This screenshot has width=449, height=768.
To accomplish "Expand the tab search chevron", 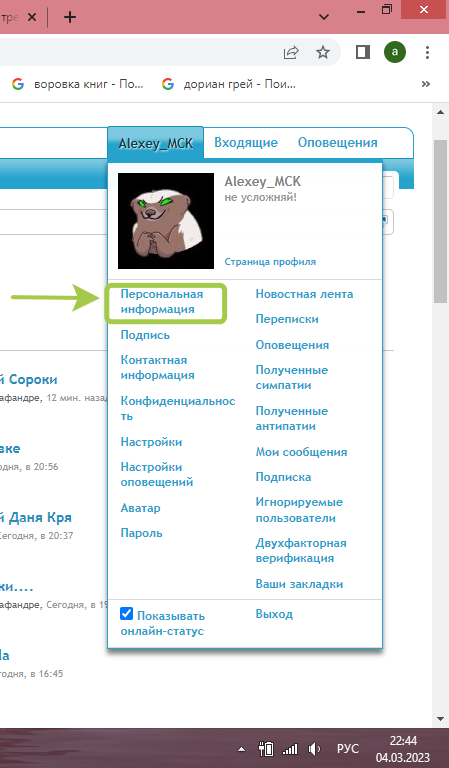I will click(324, 17).
